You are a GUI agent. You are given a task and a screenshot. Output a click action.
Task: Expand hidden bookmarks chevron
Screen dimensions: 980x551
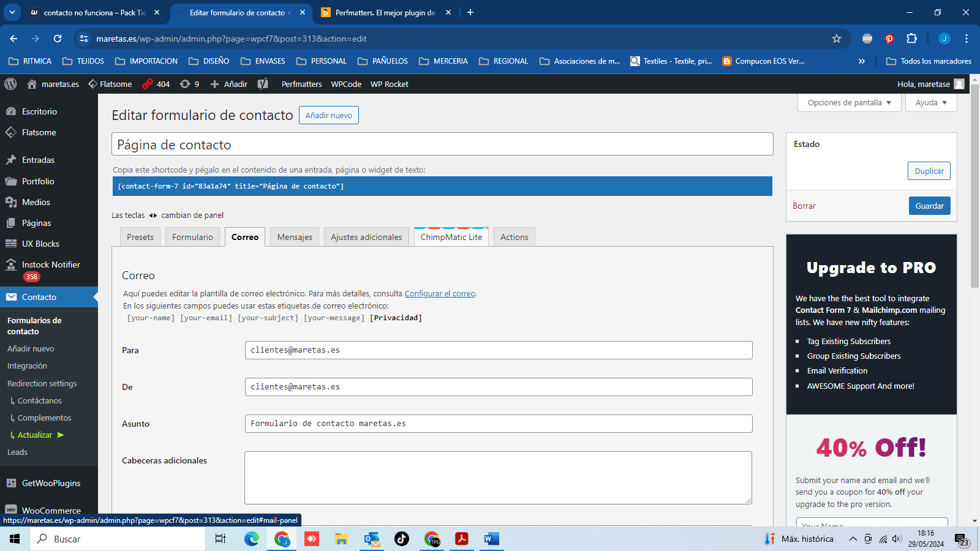tap(862, 61)
